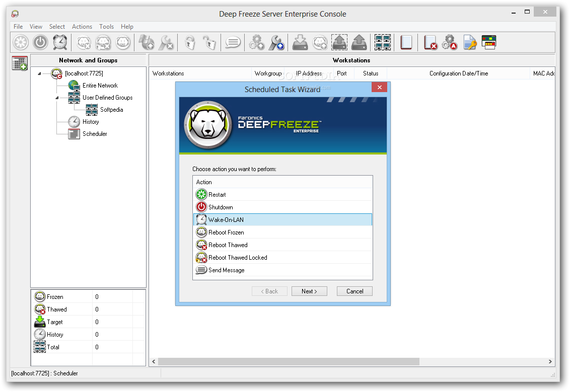The height and width of the screenshot is (392, 570).
Task: Click the Restart toolbar icon
Action: (x=20, y=42)
